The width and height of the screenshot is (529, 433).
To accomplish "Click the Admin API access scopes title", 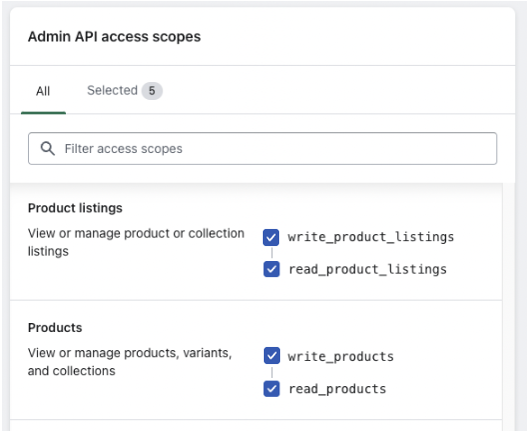I will pos(114,37).
